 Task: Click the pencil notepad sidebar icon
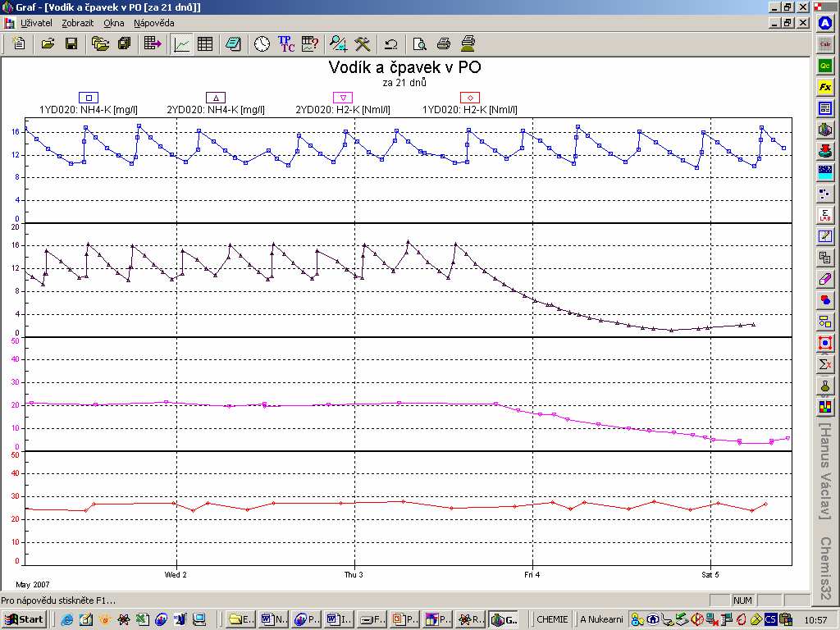click(825, 235)
